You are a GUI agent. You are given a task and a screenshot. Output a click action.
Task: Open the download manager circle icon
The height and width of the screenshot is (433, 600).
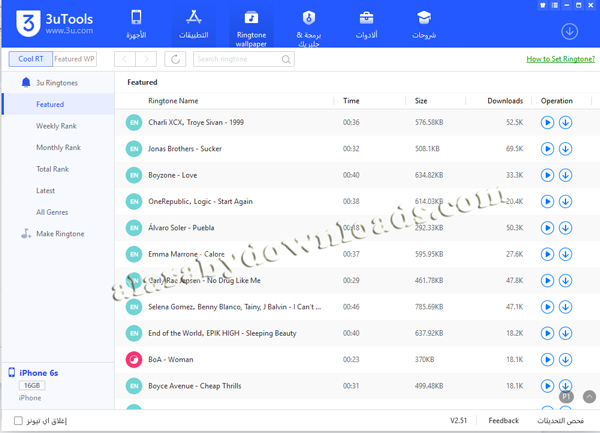click(x=569, y=31)
